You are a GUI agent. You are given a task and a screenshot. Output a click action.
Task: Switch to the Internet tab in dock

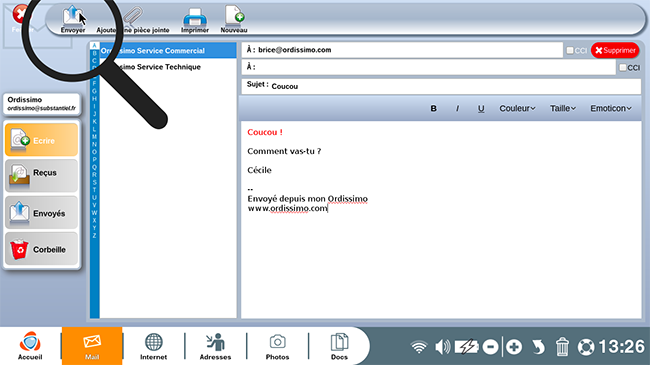[153, 346]
